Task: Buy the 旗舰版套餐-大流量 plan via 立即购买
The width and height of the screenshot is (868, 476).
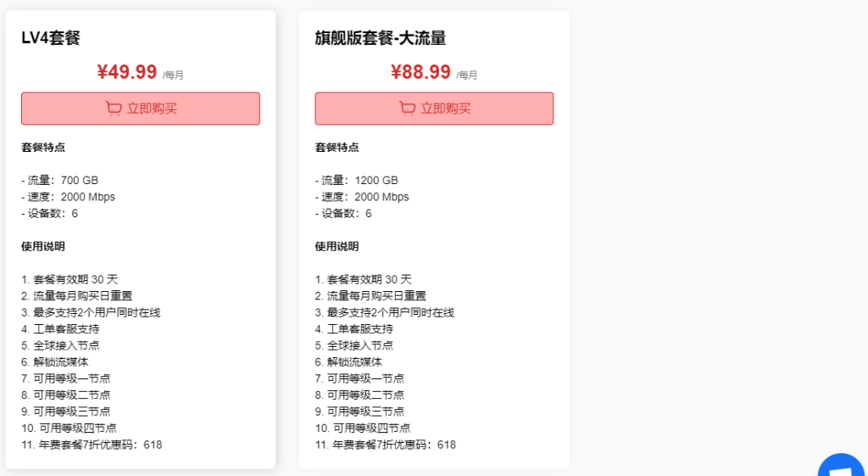Action: pos(434,109)
